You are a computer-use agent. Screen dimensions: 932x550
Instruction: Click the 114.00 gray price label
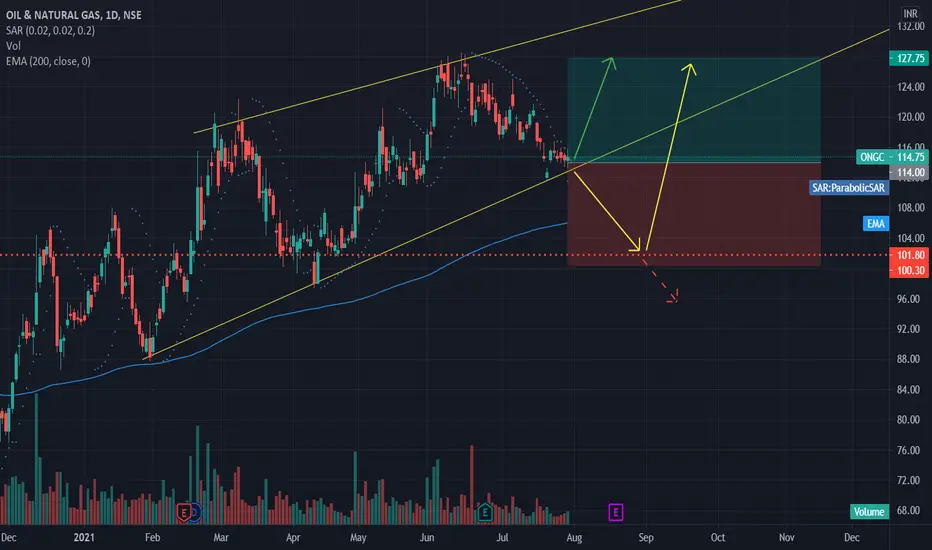(909, 172)
